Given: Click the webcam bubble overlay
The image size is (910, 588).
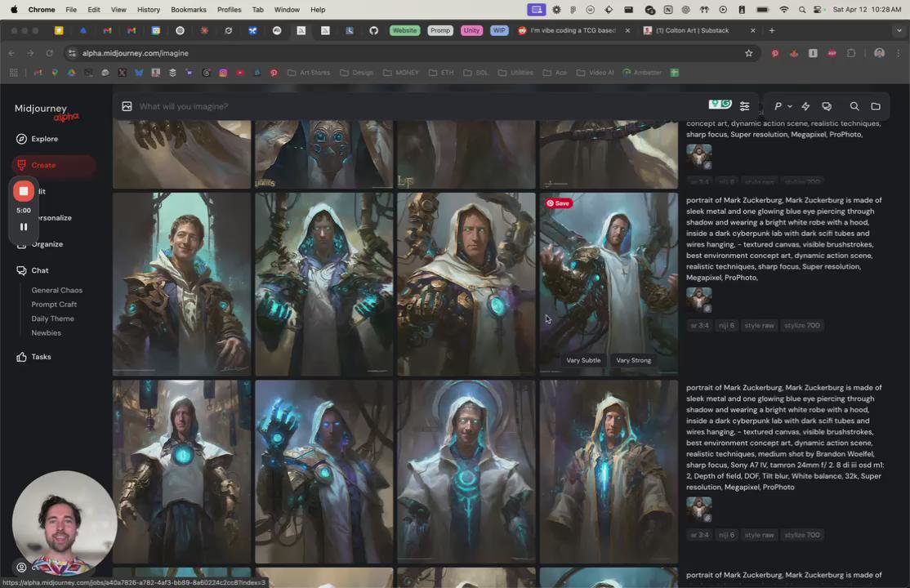Looking at the screenshot, I should coord(65,523).
